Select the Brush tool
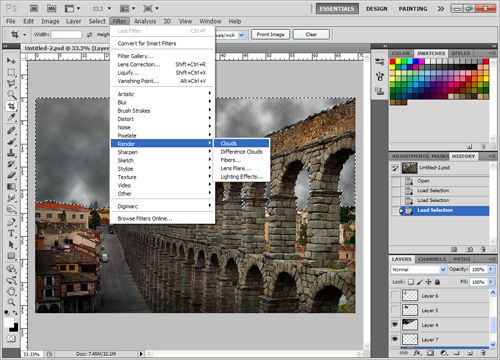The image size is (500, 360). 11,142
